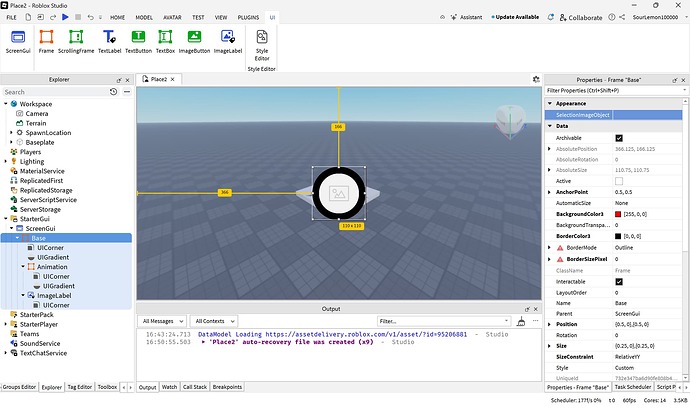Select the Base frame in Explorer

pyautogui.click(x=38, y=238)
